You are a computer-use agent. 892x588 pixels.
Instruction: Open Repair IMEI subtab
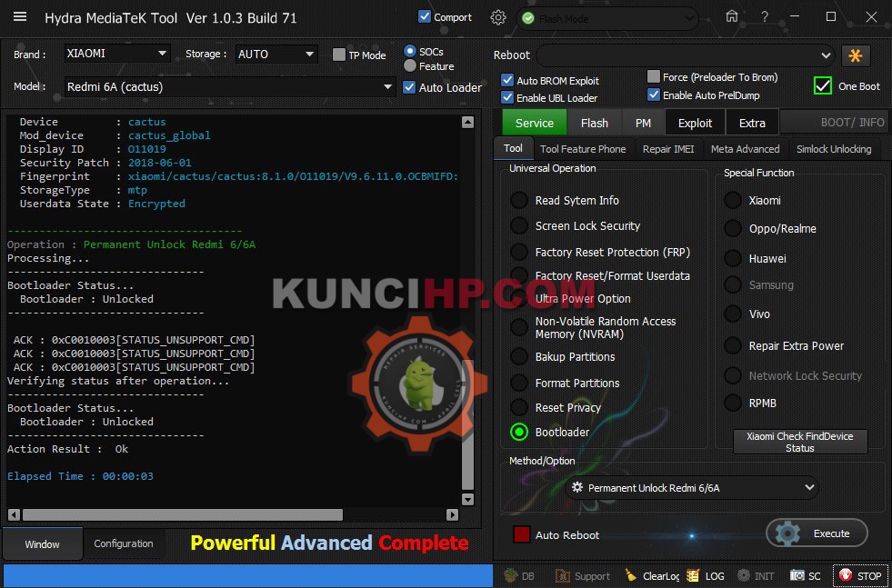(667, 149)
